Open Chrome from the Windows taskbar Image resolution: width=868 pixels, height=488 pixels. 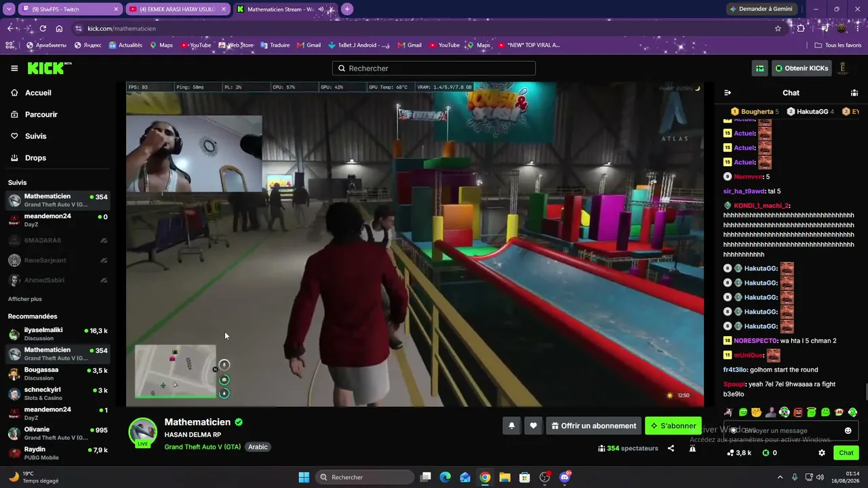[485, 477]
